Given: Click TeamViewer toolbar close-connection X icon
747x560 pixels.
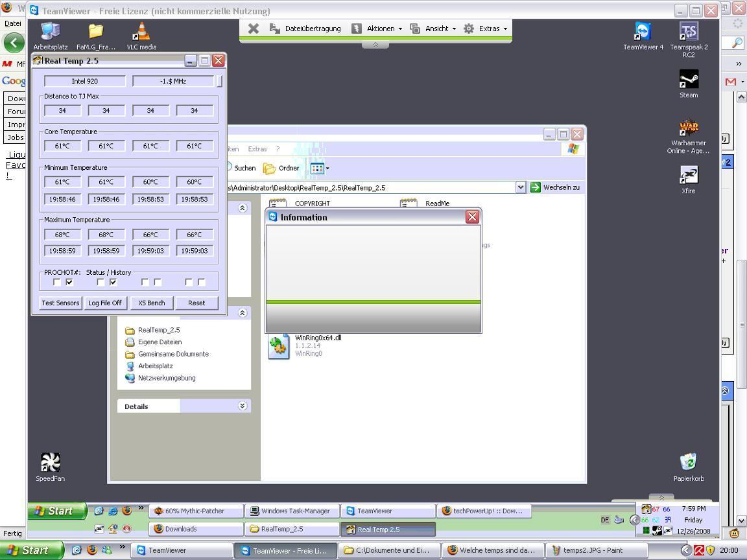Looking at the screenshot, I should pos(254,29).
